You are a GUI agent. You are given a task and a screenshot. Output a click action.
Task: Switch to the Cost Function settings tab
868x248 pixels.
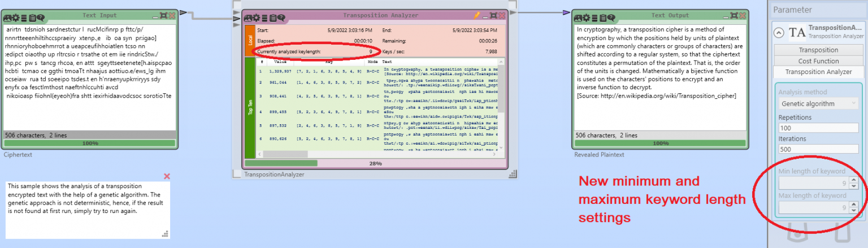pos(818,60)
